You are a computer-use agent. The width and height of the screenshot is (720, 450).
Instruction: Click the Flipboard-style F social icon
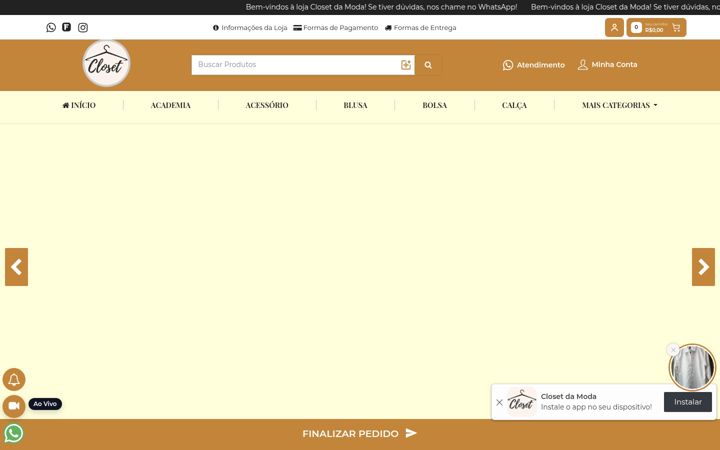click(67, 27)
